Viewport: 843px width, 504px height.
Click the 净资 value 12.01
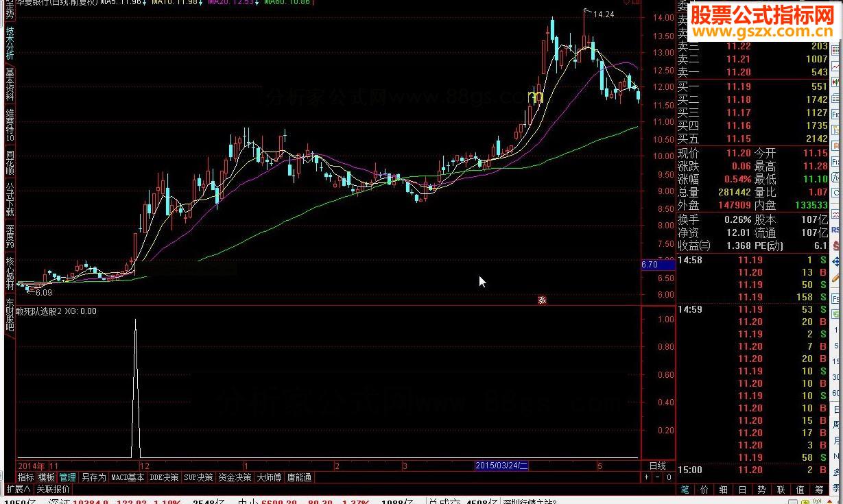[x=739, y=232]
